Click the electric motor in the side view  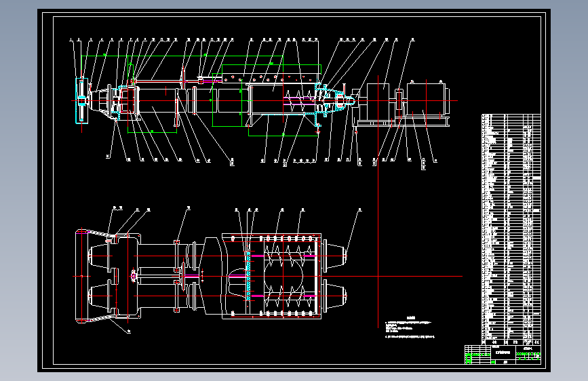click(x=428, y=100)
